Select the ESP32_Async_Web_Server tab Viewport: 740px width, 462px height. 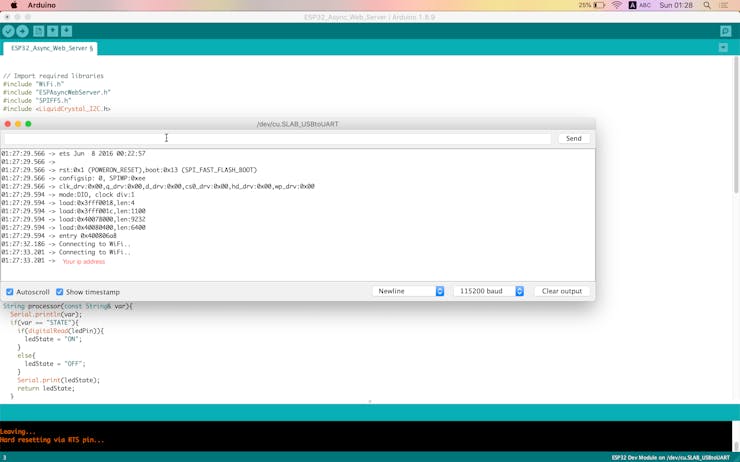pos(51,48)
